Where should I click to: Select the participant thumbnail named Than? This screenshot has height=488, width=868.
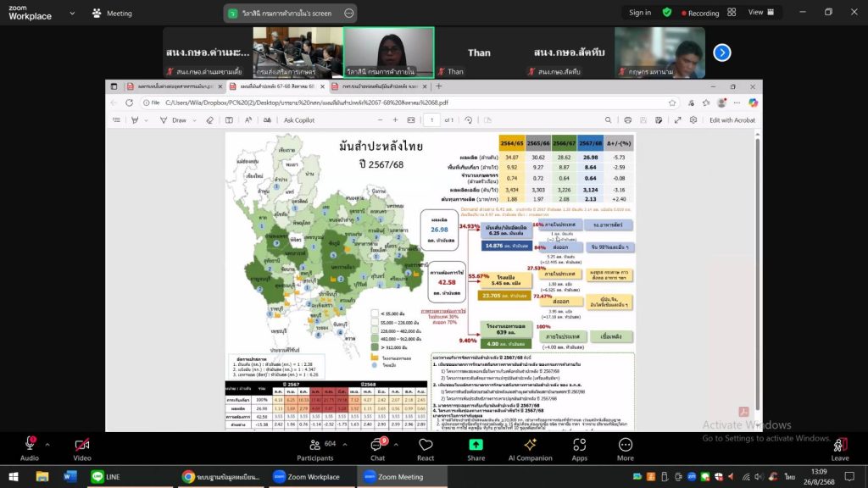(479, 53)
